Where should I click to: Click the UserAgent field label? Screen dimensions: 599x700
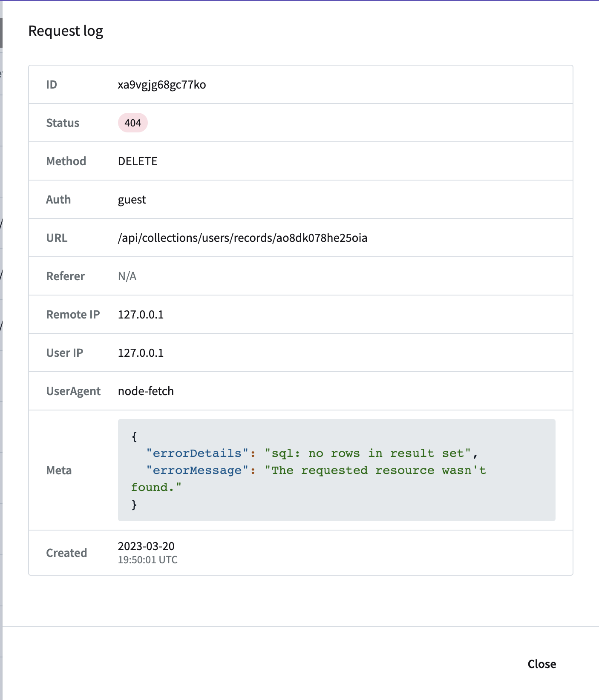pos(73,391)
